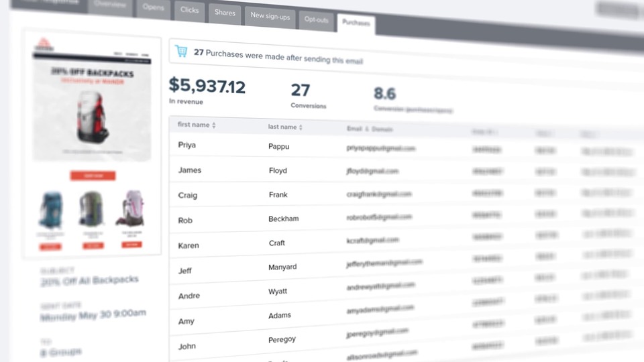This screenshot has height=362, width=644.
Task: Click the large red-and-white backpack image in email preview
Action: 93,117
